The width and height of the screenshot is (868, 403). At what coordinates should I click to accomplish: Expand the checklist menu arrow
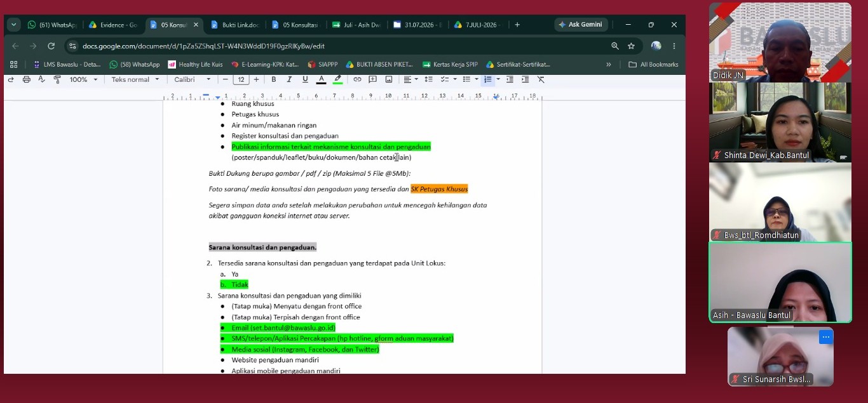[x=454, y=79]
